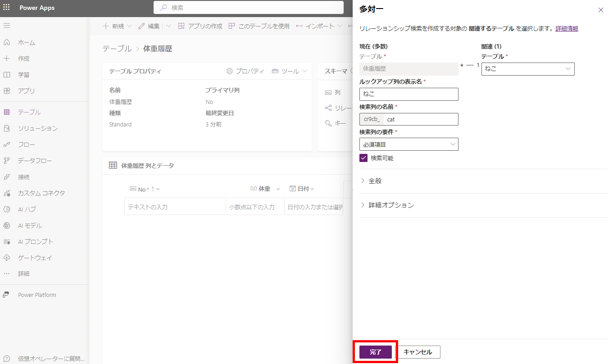The image size is (608, 364).
Task: Open the 詳細情報 link
Action: point(567,28)
